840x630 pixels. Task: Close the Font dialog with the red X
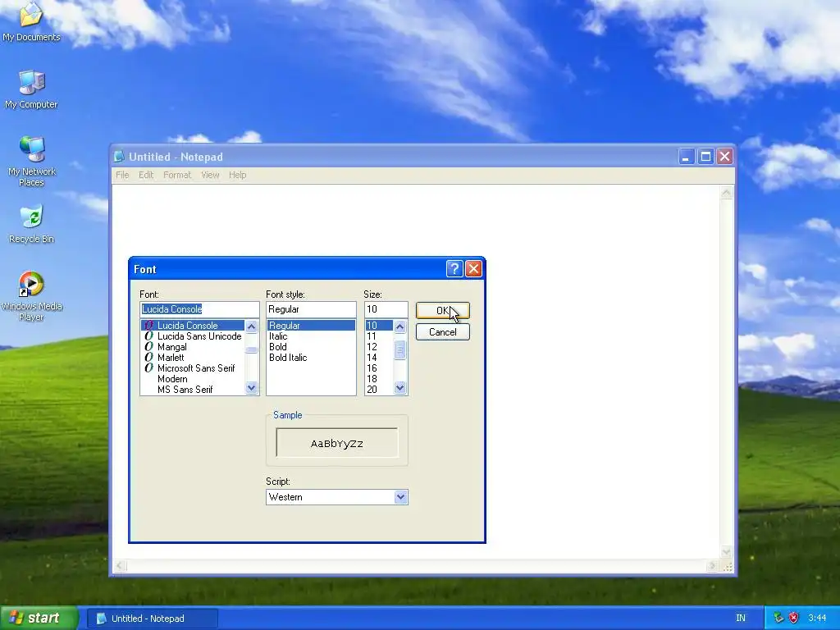click(x=473, y=268)
